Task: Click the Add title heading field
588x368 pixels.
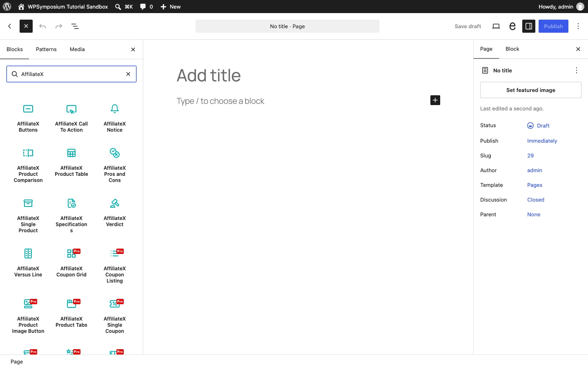Action: click(308, 75)
